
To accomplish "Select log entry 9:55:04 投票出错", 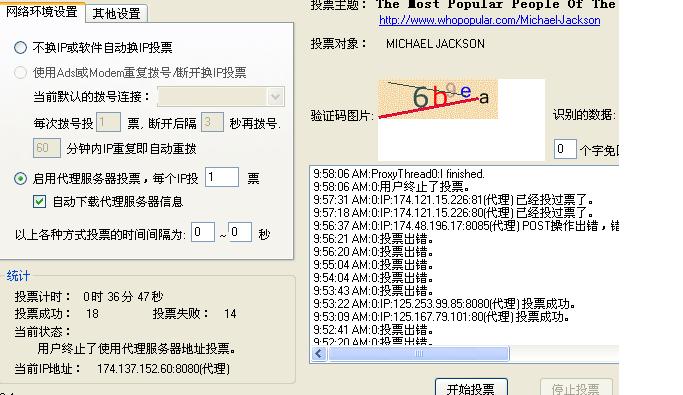I will tap(373, 265).
